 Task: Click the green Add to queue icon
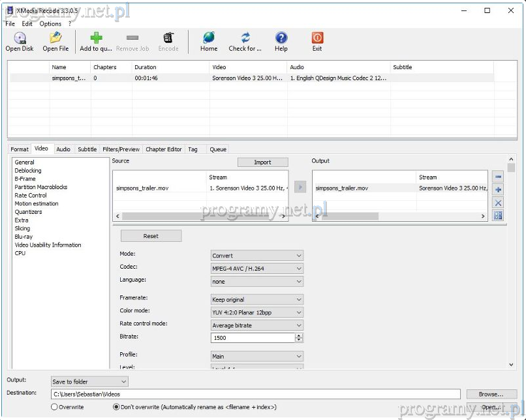(x=96, y=39)
